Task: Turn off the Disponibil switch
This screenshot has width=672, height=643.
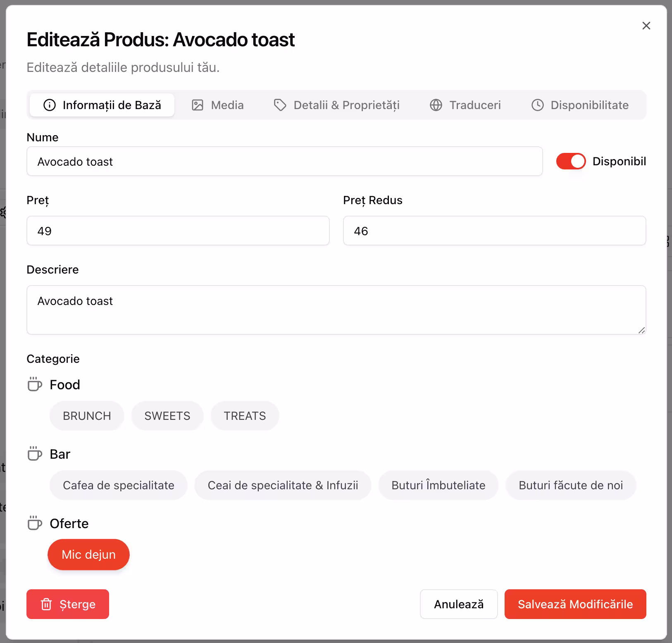Action: click(x=571, y=161)
